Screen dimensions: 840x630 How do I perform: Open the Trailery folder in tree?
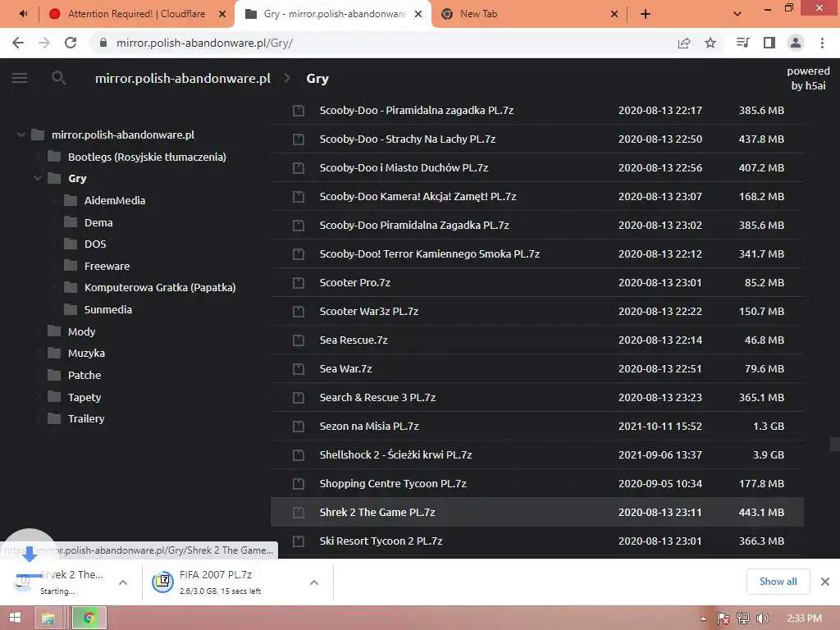click(x=85, y=418)
